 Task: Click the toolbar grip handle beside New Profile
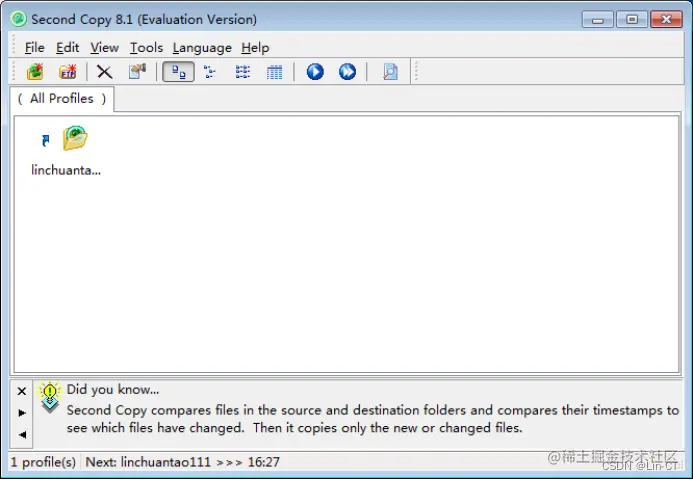tap(15, 71)
